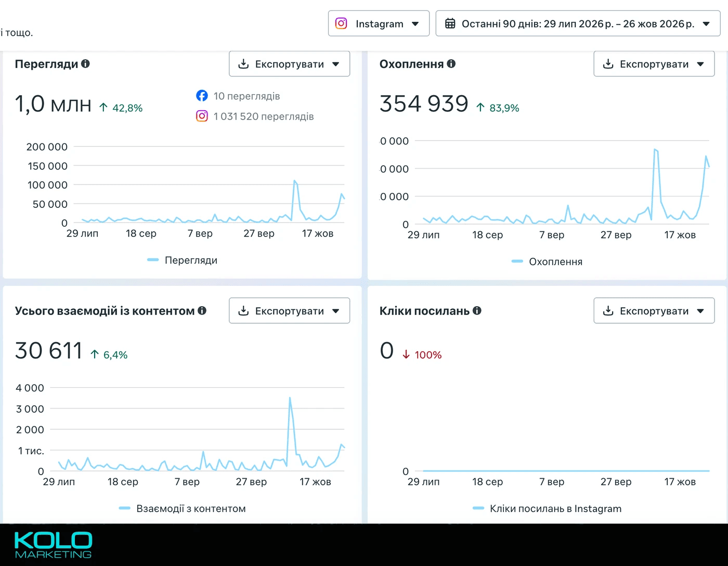Viewport: 728px width, 566px height.
Task: Export the Усього взаємодій із контентом data
Action: [289, 311]
